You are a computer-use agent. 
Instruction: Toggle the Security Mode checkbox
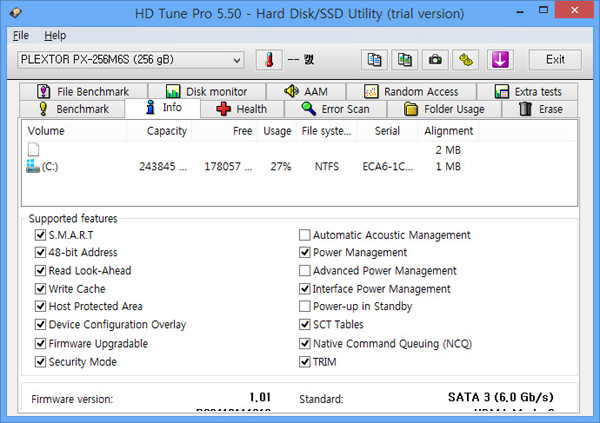(x=40, y=362)
